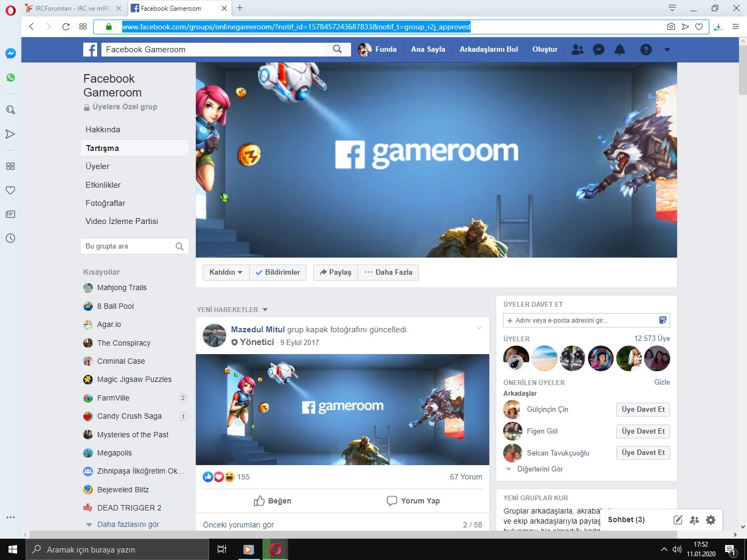Open chat settings gear
747x560 pixels.
711,520
